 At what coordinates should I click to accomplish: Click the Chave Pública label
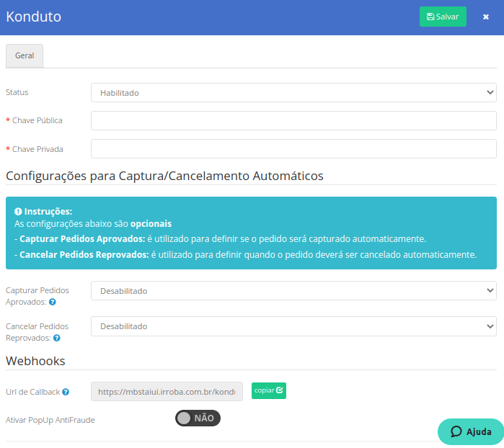coord(37,120)
